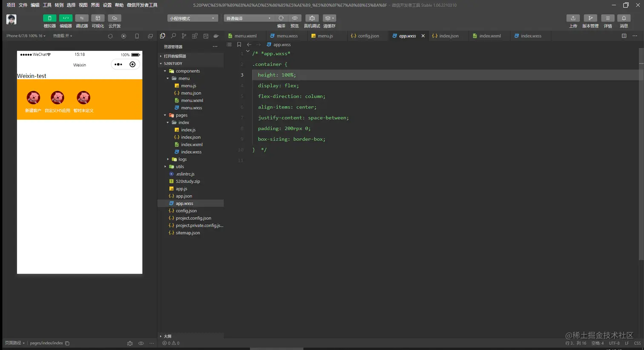Image resolution: width=644 pixels, height=350 pixels.
Task: Open the 页面路径 page path dropdown
Action: [x=15, y=343]
